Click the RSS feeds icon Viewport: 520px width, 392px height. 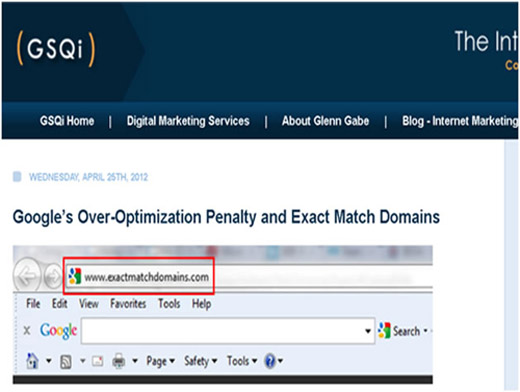tap(66, 361)
